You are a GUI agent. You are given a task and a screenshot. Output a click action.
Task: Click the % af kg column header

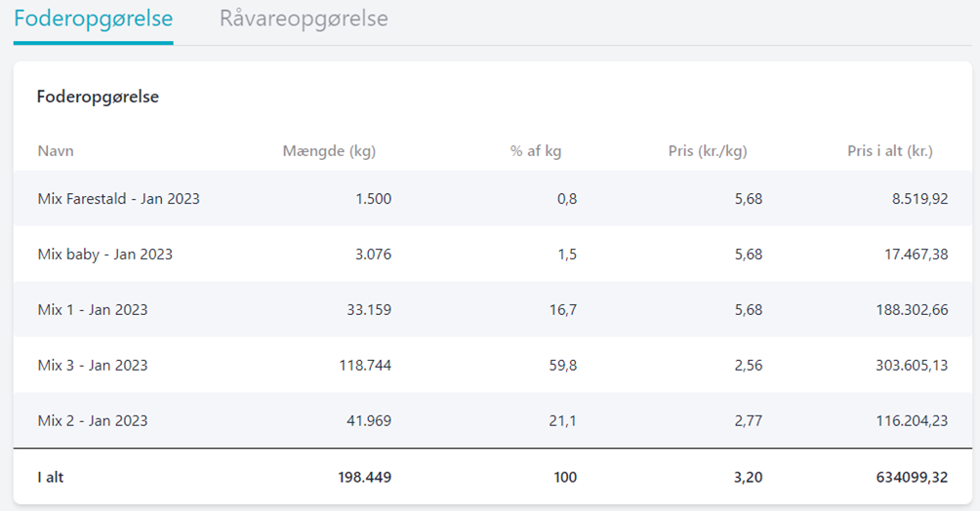point(536,151)
